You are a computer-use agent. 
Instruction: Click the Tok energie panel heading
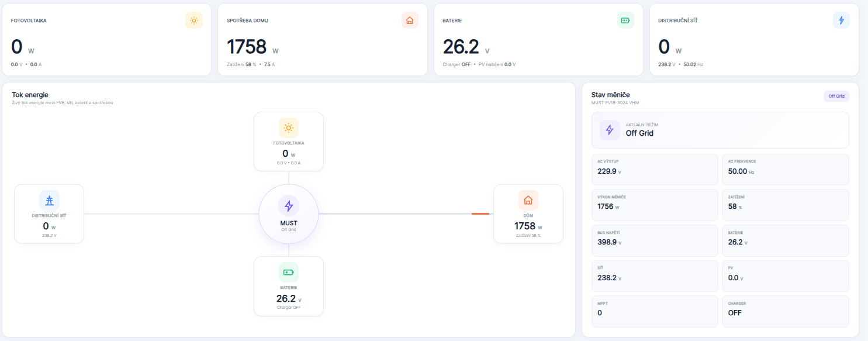tap(30, 95)
